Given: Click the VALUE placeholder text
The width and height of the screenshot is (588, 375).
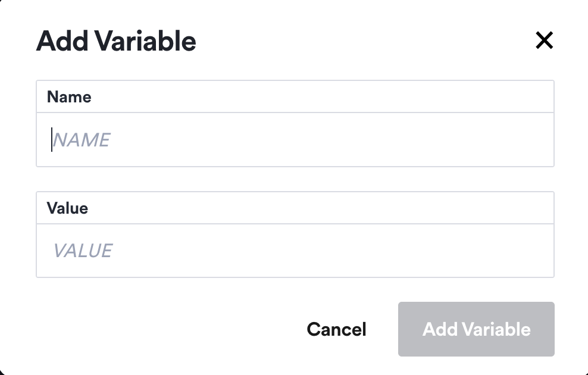Looking at the screenshot, I should (x=83, y=251).
